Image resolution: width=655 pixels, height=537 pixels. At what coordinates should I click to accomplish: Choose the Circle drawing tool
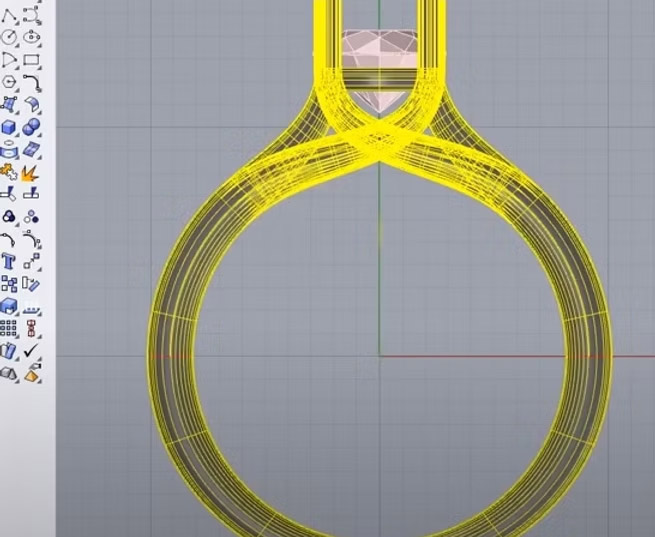(x=10, y=37)
